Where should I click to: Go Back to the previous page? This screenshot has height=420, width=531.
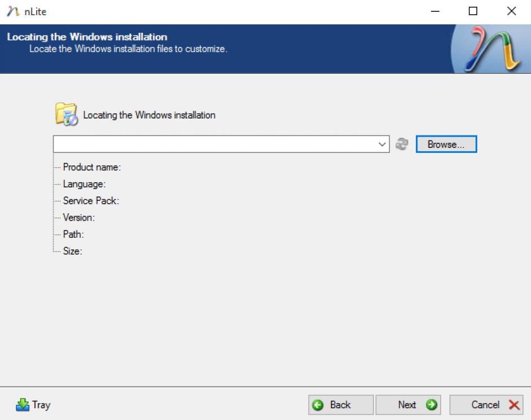click(341, 405)
